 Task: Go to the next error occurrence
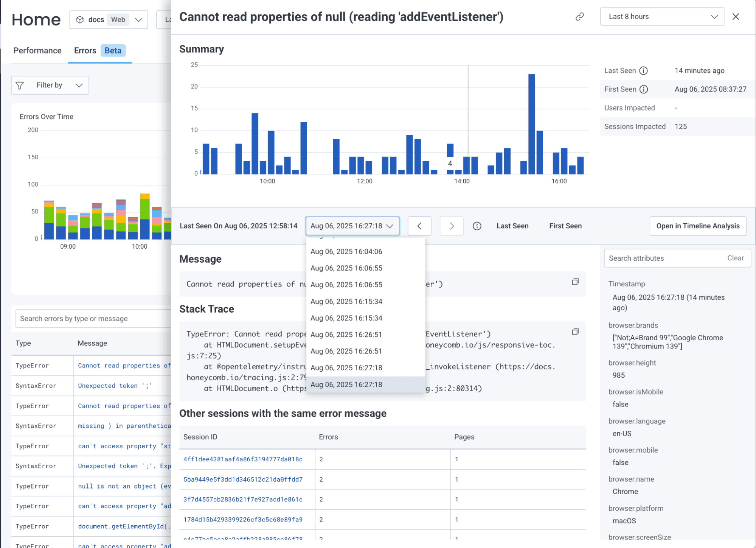pos(452,226)
